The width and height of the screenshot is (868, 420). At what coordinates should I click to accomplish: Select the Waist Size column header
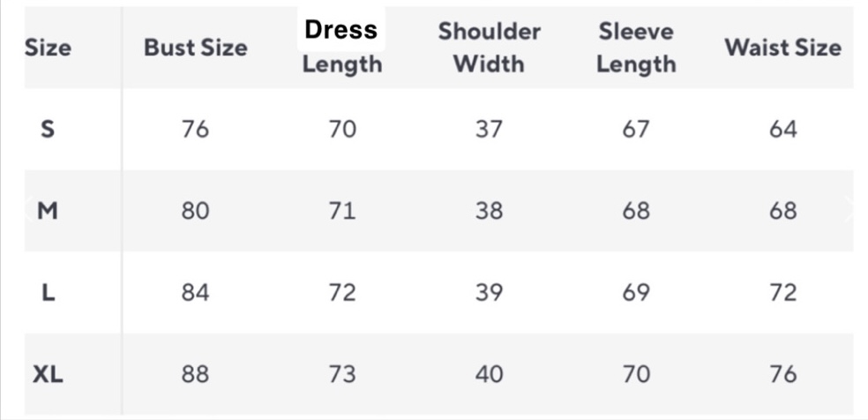point(782,48)
